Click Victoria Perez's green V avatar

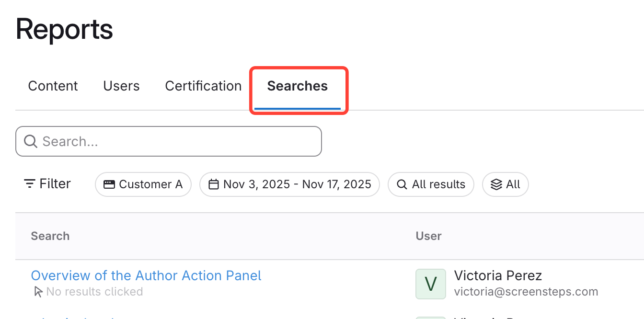pos(430,284)
